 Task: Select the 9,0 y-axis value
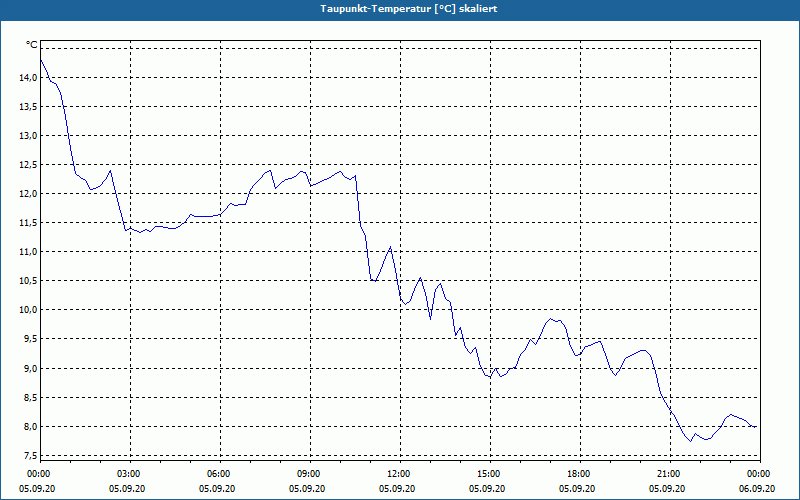click(30, 368)
